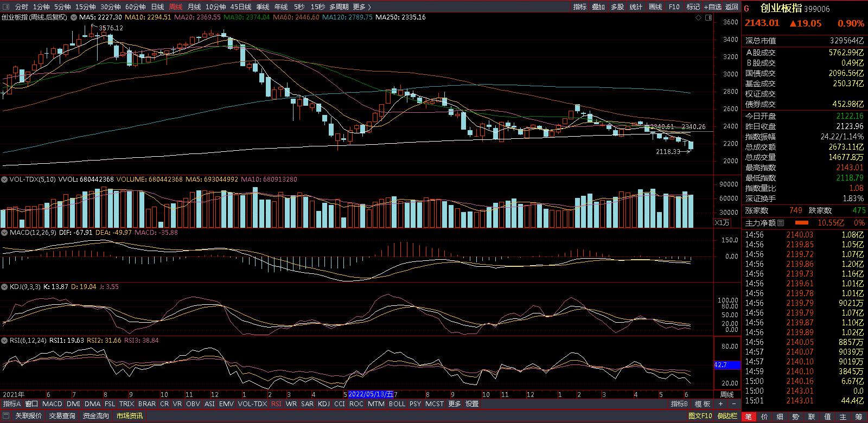
Task: Open the 指标A indicator group dropdown
Action: pyautogui.click(x=12, y=404)
